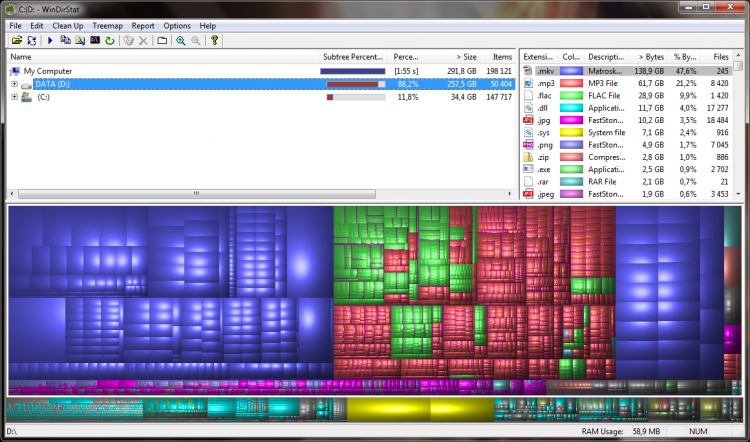This screenshot has height=442, width=750.
Task: Click the .sys yellow color swatch
Action: pos(571,133)
